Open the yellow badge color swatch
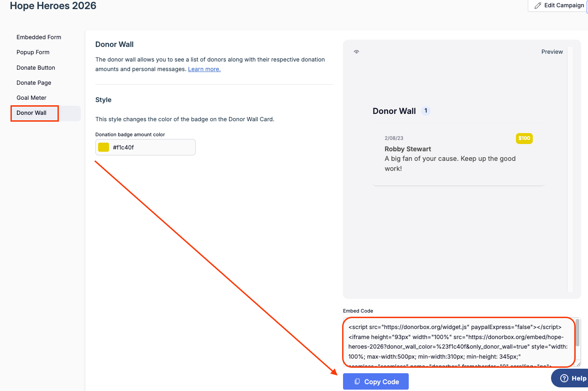The width and height of the screenshot is (588, 391). (104, 147)
